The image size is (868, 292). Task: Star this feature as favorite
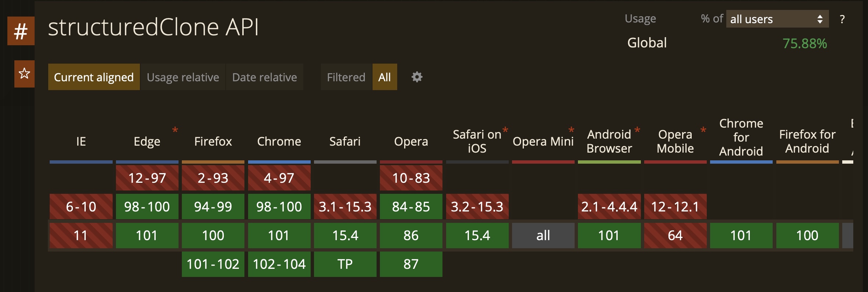[x=24, y=74]
